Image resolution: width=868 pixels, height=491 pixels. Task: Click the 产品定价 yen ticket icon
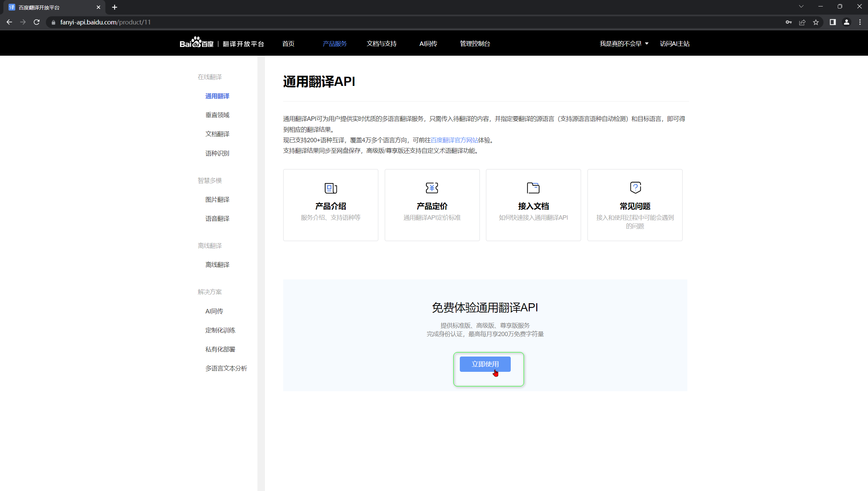coord(432,188)
